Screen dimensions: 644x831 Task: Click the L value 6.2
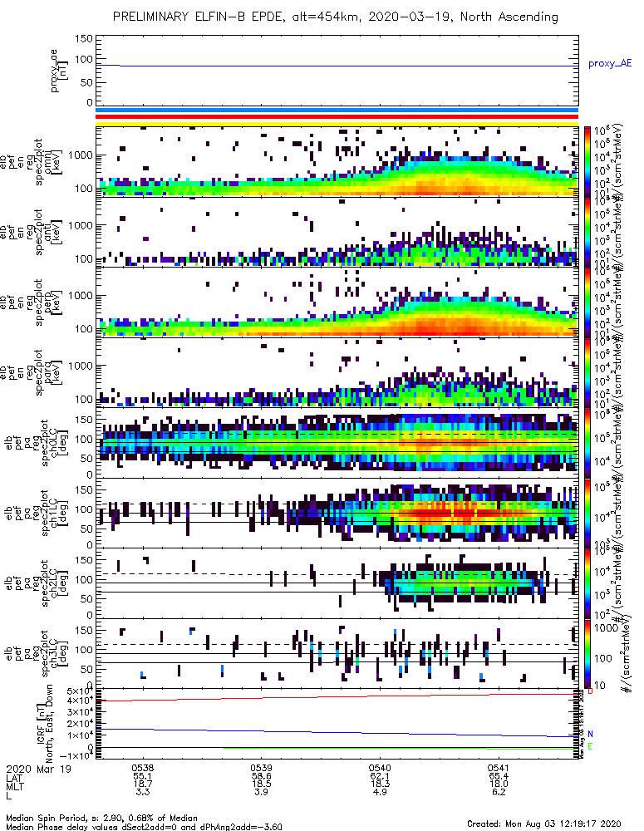pos(499,792)
